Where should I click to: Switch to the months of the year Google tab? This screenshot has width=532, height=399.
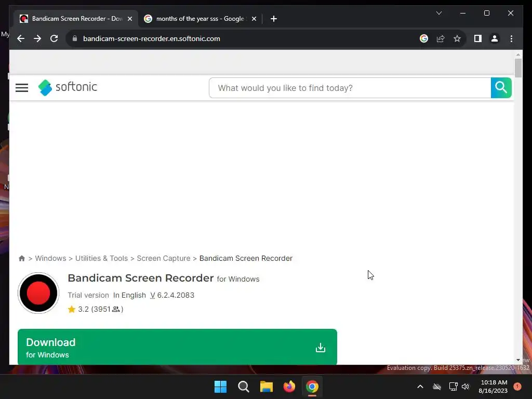tap(199, 19)
